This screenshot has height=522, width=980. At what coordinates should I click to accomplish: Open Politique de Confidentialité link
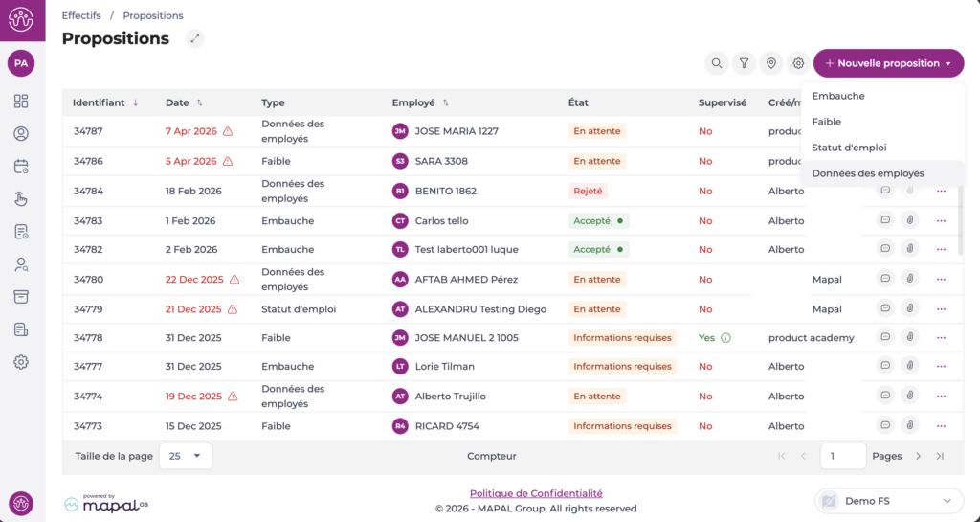tap(536, 493)
